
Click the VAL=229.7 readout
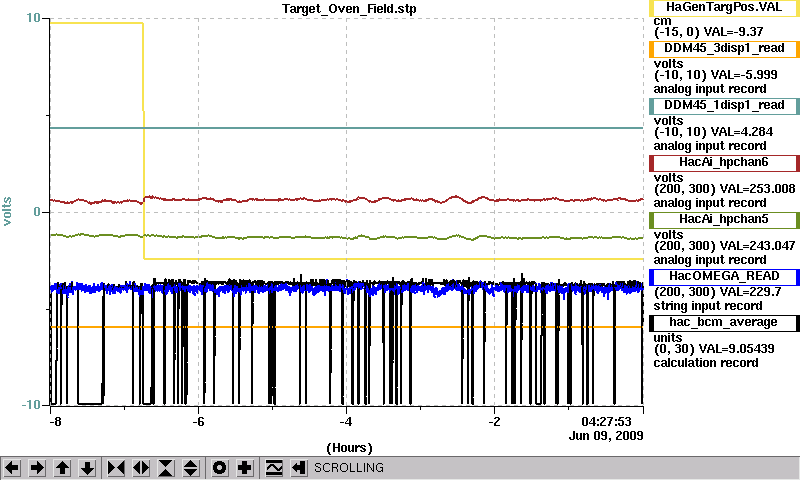749,292
